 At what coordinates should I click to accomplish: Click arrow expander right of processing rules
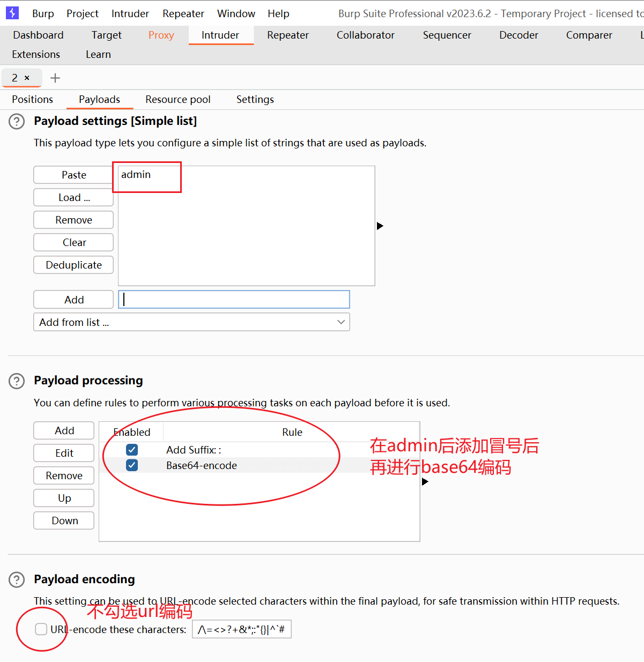[425, 482]
